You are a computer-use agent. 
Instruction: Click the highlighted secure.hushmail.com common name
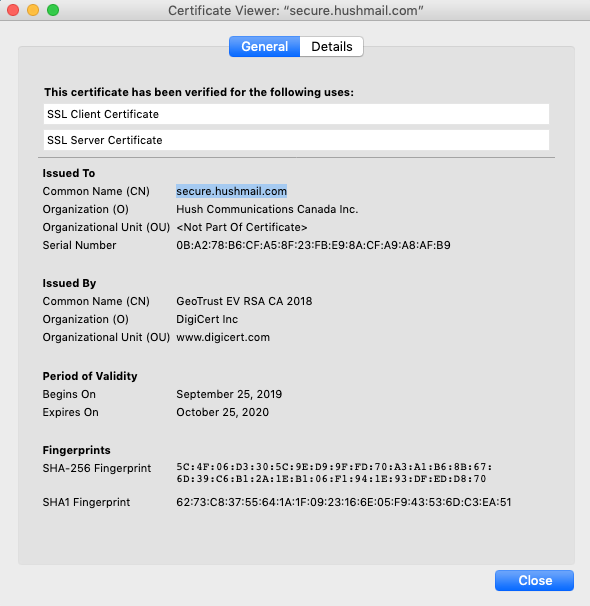pyautogui.click(x=231, y=191)
